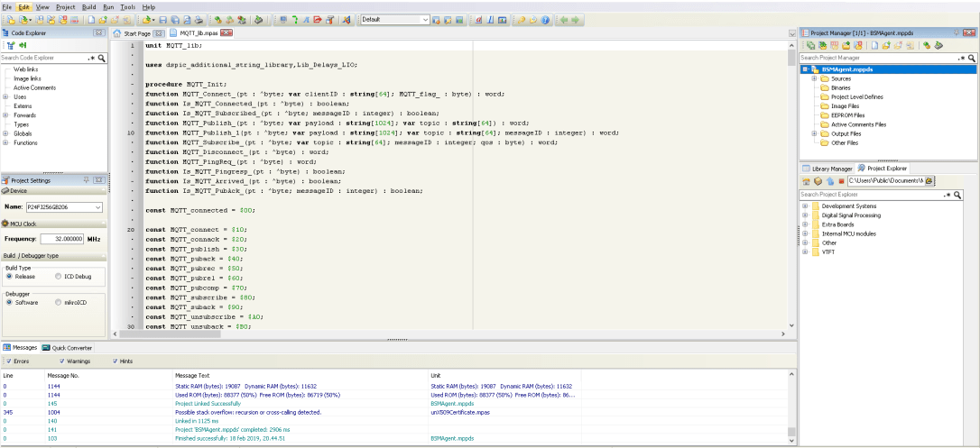Screen dimensions: 980x448
Task: Click the Frequency input field 32.000000
Action: pyautogui.click(x=62, y=239)
